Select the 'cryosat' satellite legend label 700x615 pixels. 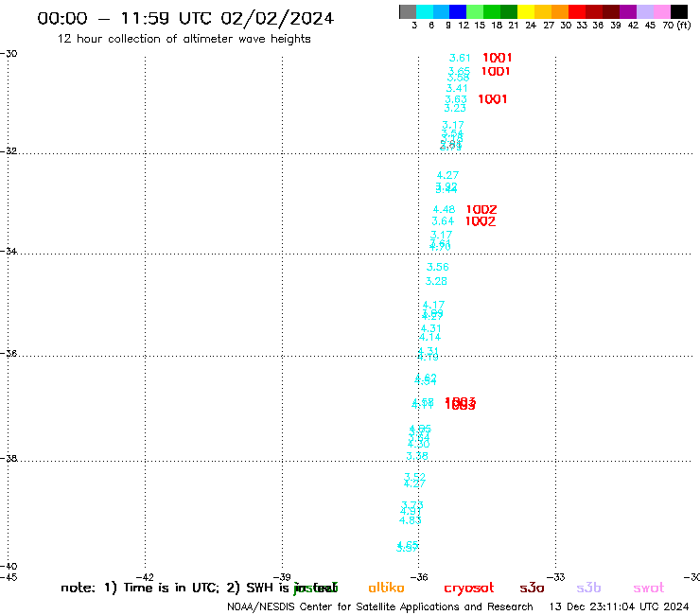click(x=469, y=589)
